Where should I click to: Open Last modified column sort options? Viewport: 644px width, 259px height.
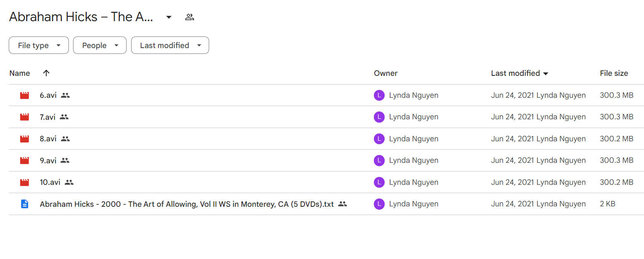tap(520, 73)
